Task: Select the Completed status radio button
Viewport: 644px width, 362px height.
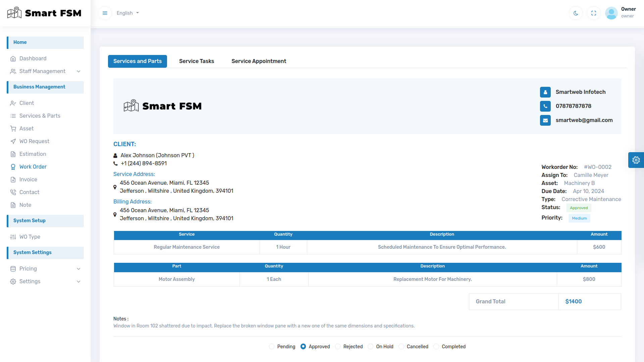Action: (436, 347)
